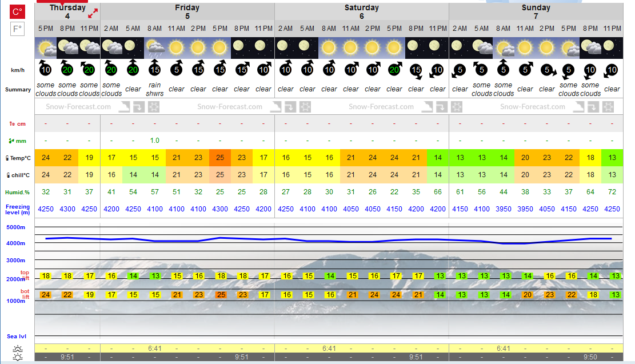Click sunrise icon at bottom left
This screenshot has height=364, width=635.
(17, 349)
